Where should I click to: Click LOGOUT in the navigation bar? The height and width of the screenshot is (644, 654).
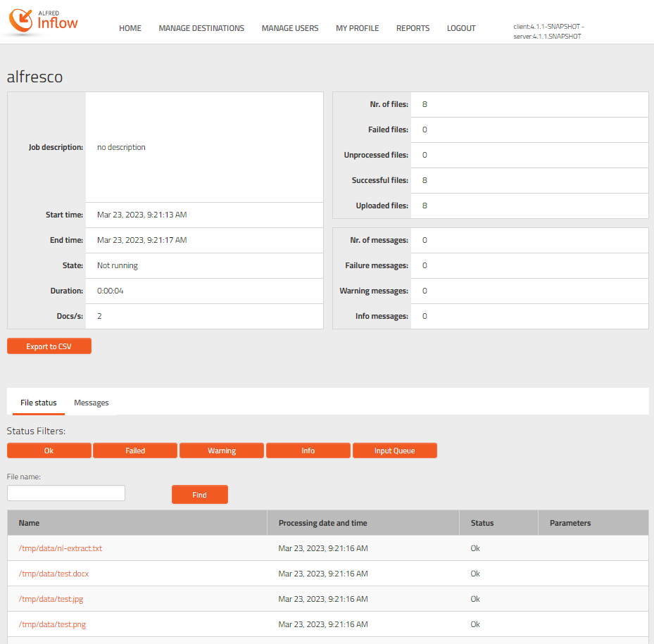pos(461,29)
